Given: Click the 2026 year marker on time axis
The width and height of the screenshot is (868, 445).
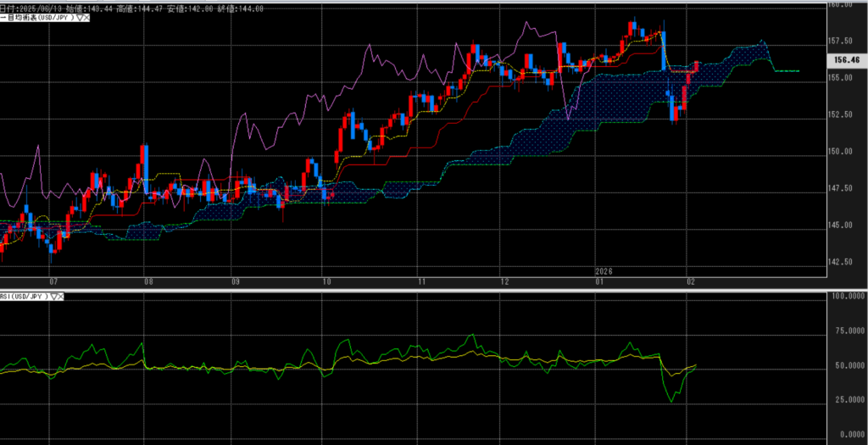Looking at the screenshot, I should click(604, 271).
